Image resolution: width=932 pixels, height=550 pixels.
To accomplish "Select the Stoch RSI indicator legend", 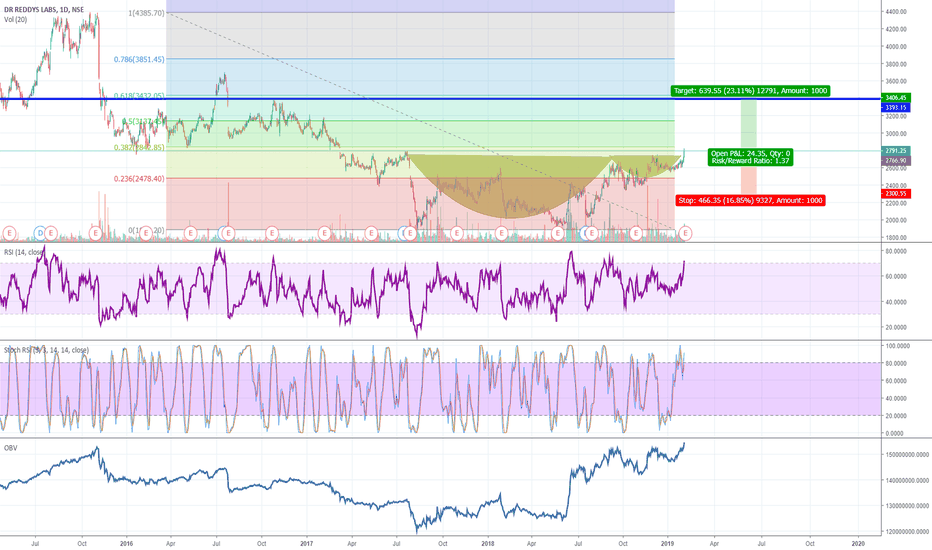I will click(46, 350).
